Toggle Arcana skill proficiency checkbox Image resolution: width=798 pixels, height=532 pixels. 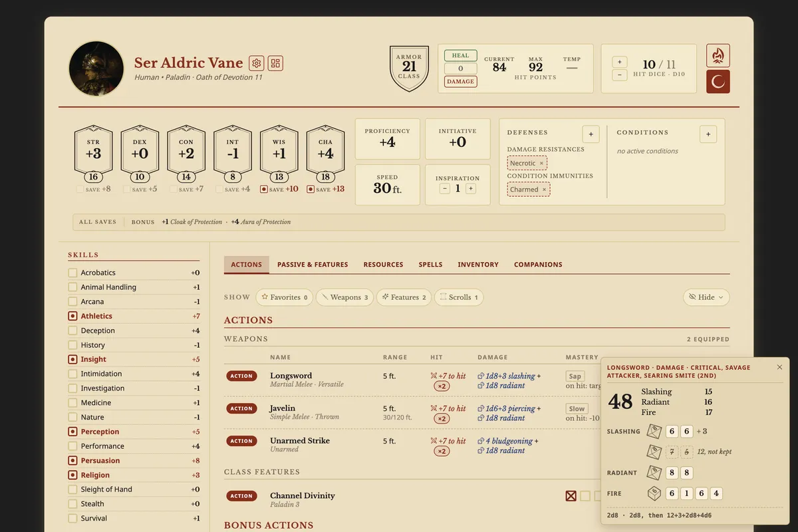[x=72, y=301]
